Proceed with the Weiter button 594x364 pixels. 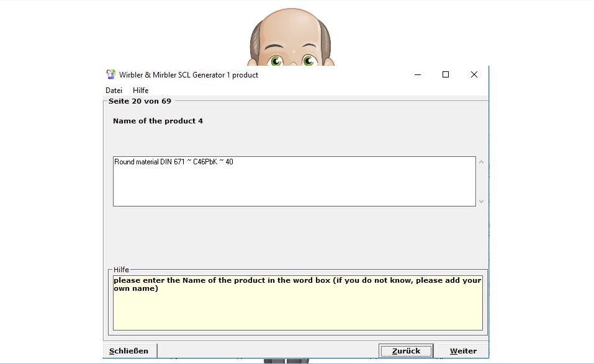(x=463, y=351)
